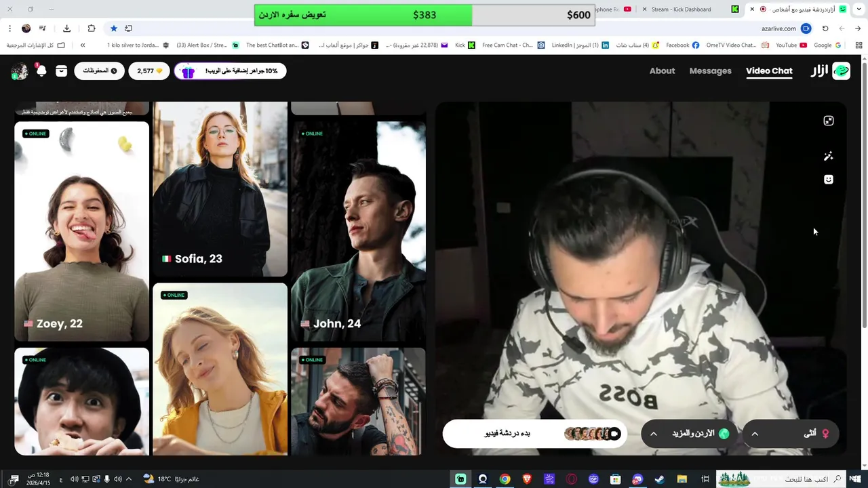This screenshot has height=488, width=868.
Task: Click the 10% bonus gems gift banner
Action: coord(231,70)
